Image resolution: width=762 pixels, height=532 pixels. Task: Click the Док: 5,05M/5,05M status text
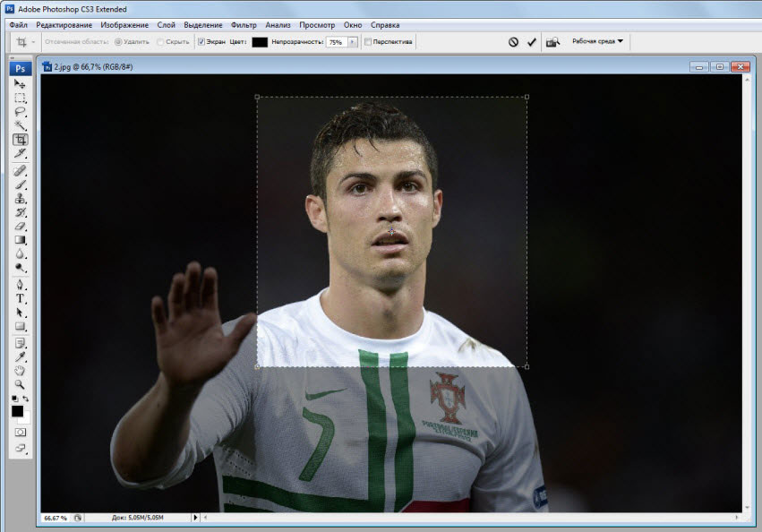click(x=138, y=518)
